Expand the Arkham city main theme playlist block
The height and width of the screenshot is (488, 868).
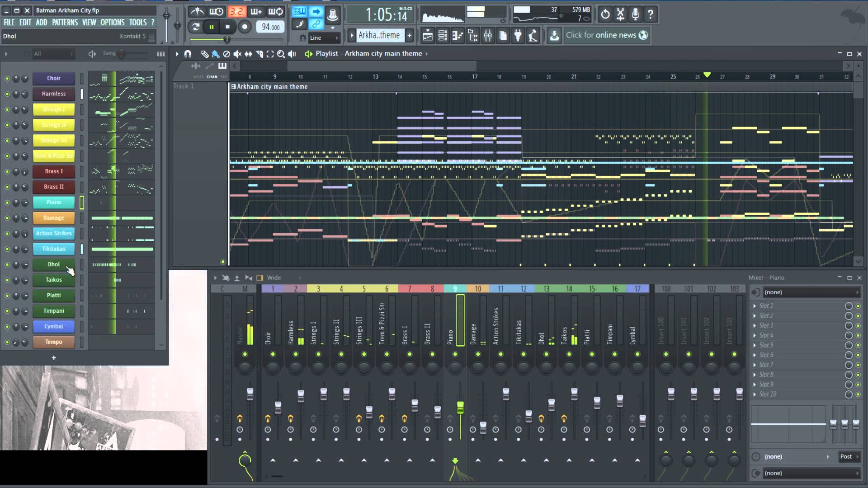point(232,86)
